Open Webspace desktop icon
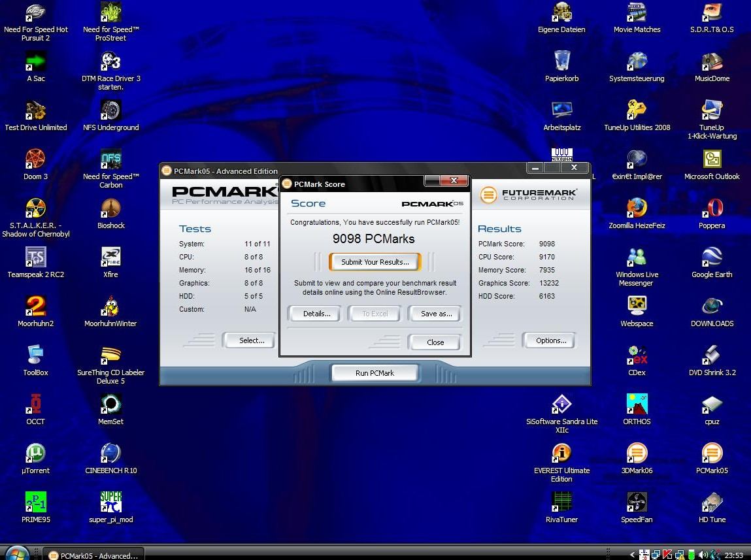 [637, 306]
